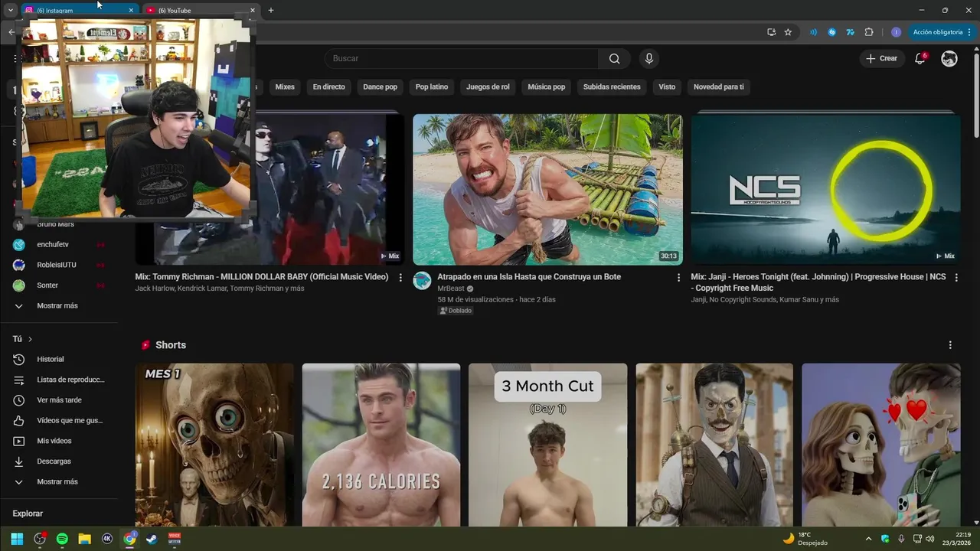Open the media/cast waves extension icon

pos(813,32)
